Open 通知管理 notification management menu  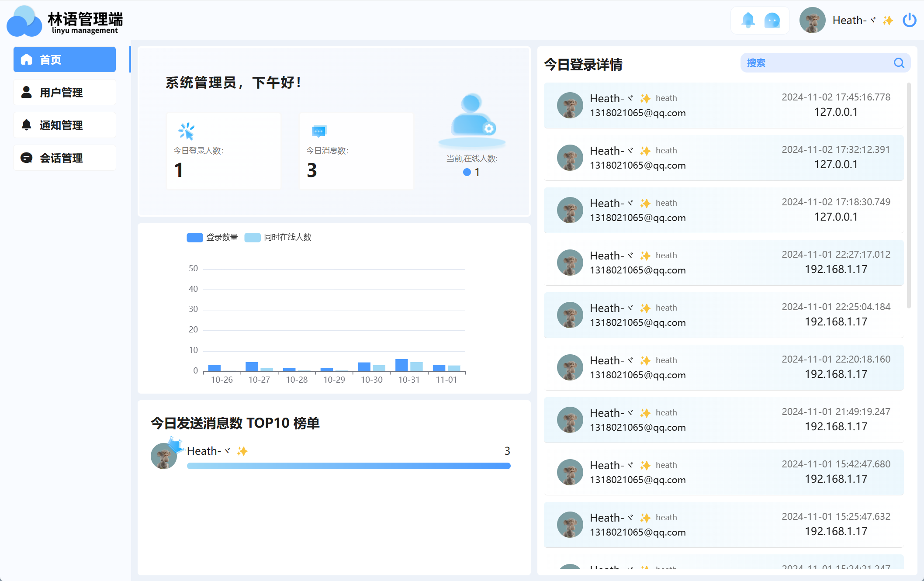point(65,125)
